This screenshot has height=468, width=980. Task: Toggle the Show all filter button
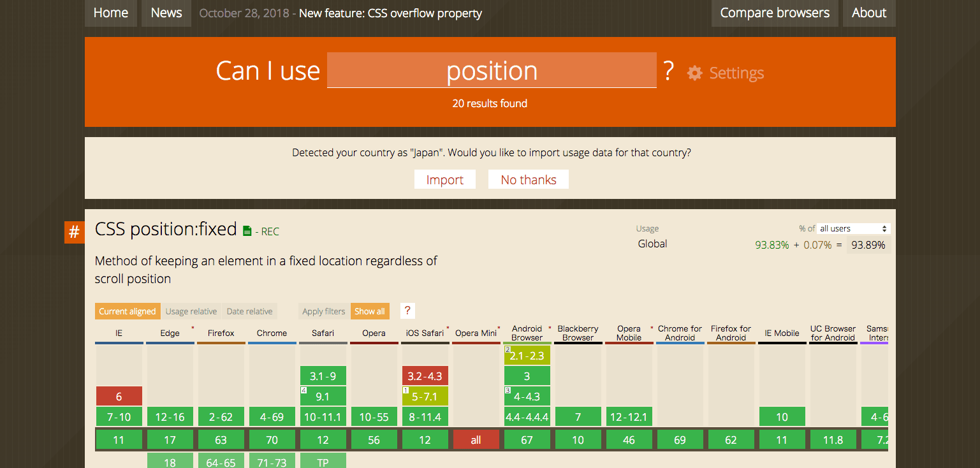tap(370, 311)
